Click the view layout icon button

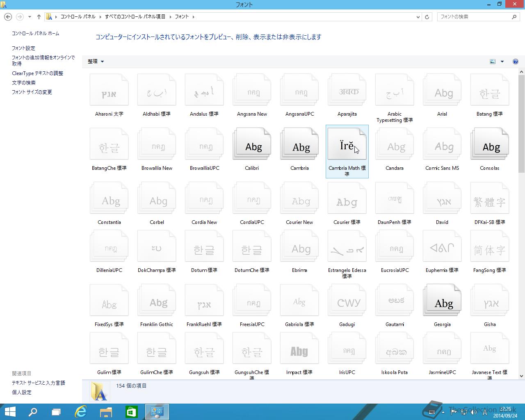[x=493, y=62]
